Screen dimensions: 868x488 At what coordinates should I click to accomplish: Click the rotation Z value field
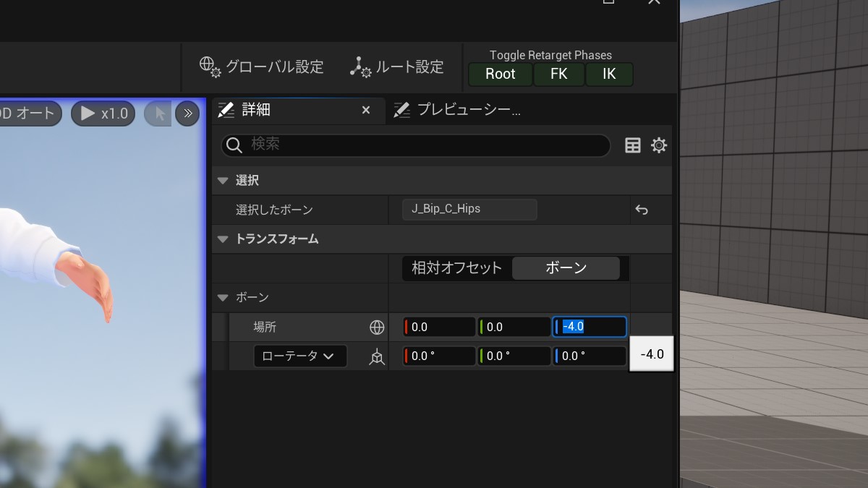tap(590, 356)
